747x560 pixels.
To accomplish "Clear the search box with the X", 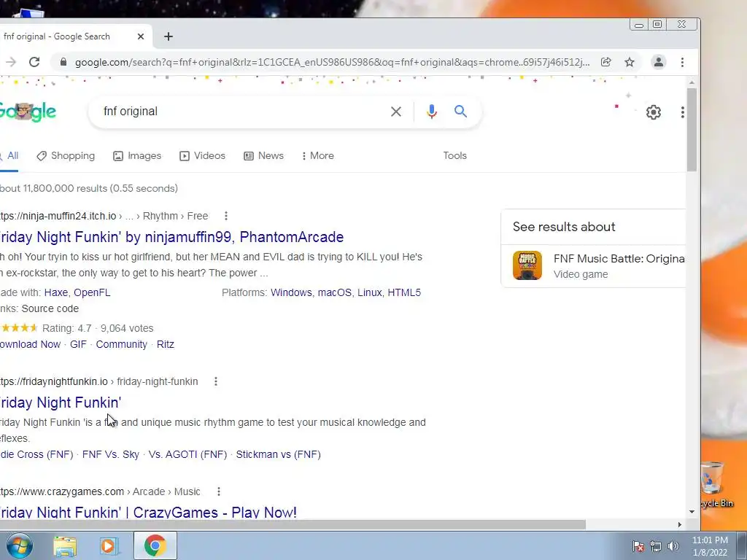I will pos(396,112).
